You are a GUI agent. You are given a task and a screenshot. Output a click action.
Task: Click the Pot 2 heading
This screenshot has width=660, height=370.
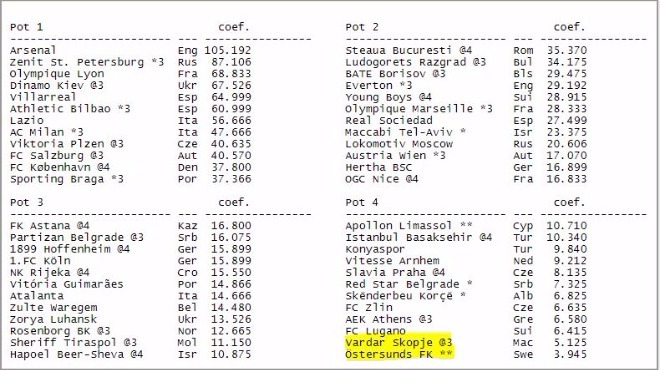(362, 27)
